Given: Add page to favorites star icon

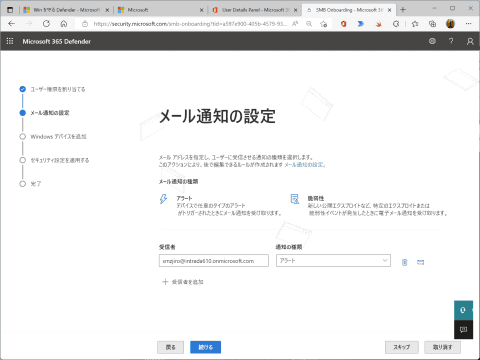Looking at the screenshot, I should click(x=323, y=24).
